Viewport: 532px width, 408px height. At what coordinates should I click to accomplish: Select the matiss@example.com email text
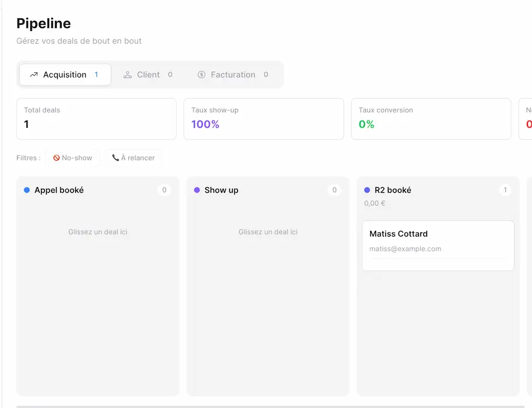point(405,249)
